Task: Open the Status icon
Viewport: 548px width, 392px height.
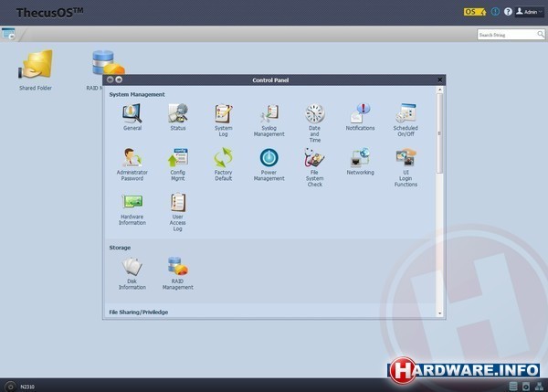Action: [178, 117]
